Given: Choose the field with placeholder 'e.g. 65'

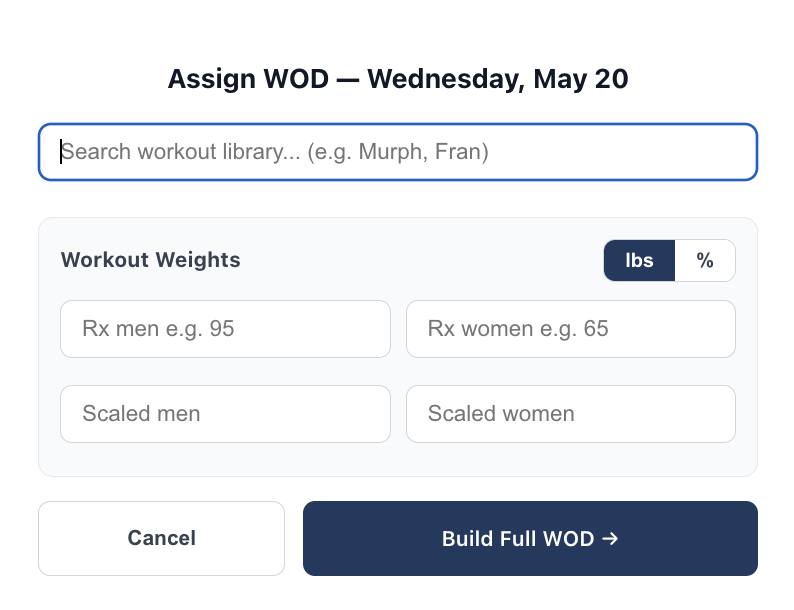Looking at the screenshot, I should [x=571, y=329].
